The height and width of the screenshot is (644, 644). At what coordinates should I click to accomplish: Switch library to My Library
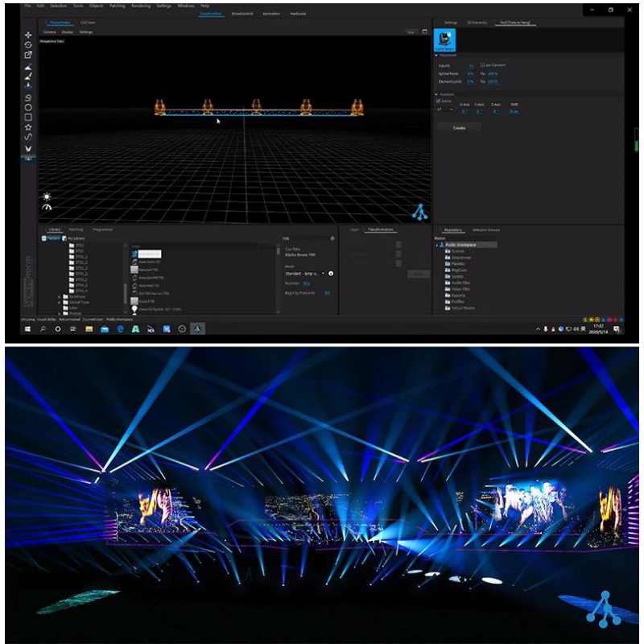coord(73,238)
